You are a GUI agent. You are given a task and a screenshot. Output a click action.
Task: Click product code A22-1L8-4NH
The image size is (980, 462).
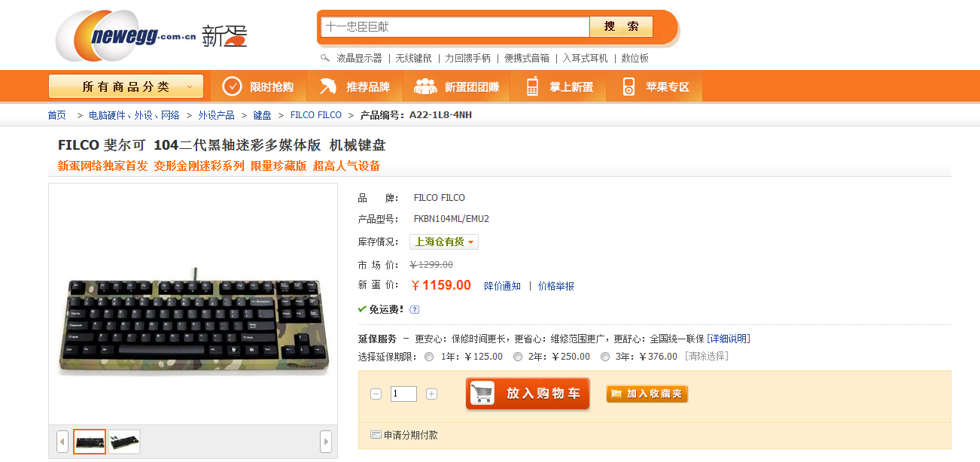click(x=440, y=115)
